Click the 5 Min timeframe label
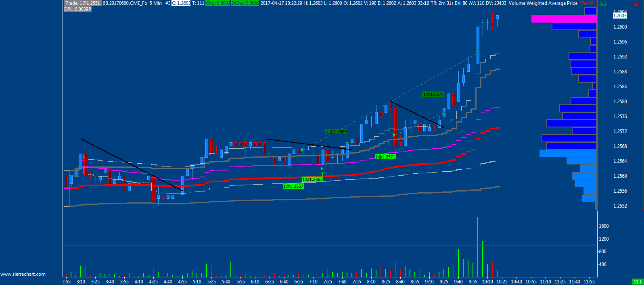Image resolution: width=644 pixels, height=285 pixels. click(156, 3)
